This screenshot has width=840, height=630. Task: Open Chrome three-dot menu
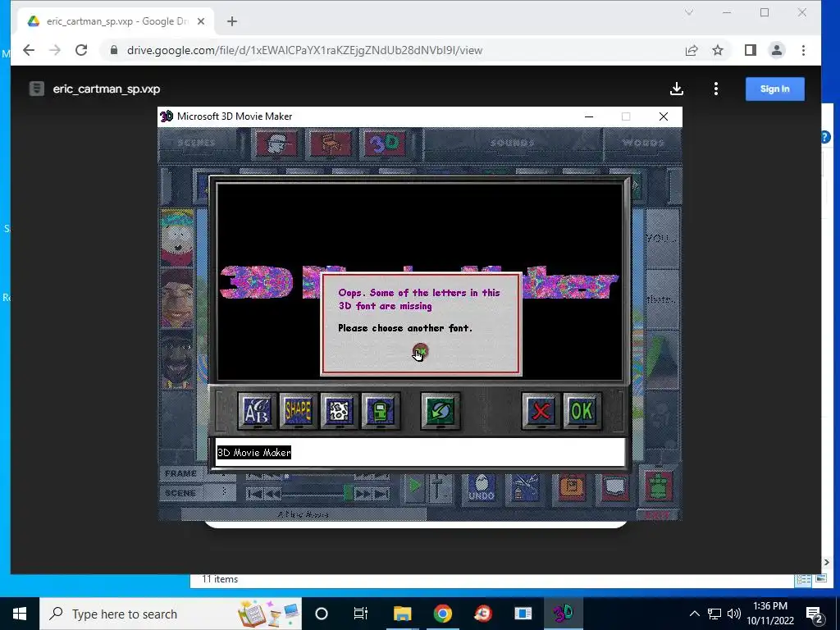(803, 50)
